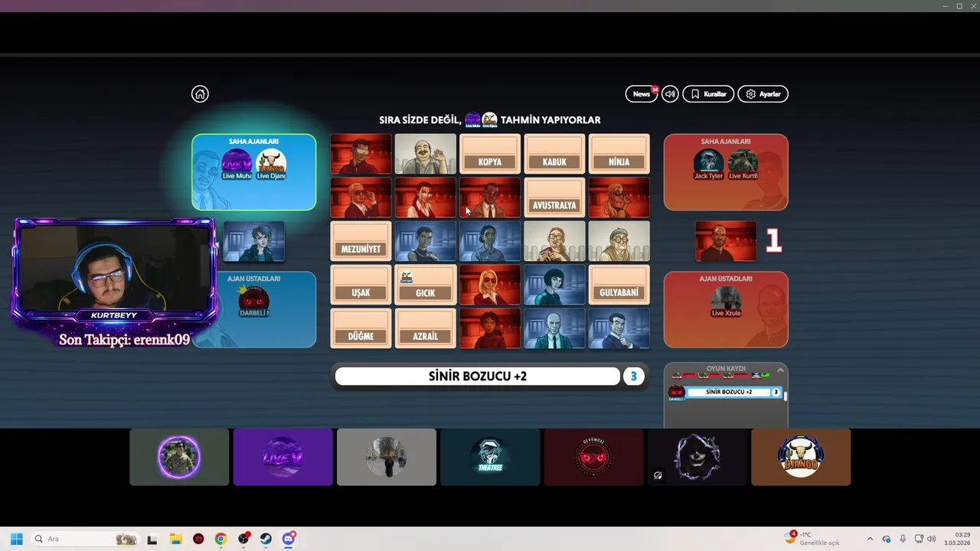
Task: Click the muted headset icon on skull tile
Action: pos(658,475)
